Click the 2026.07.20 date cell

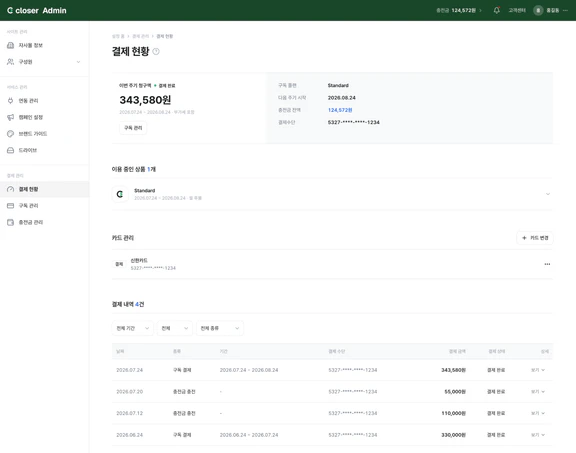129,392
